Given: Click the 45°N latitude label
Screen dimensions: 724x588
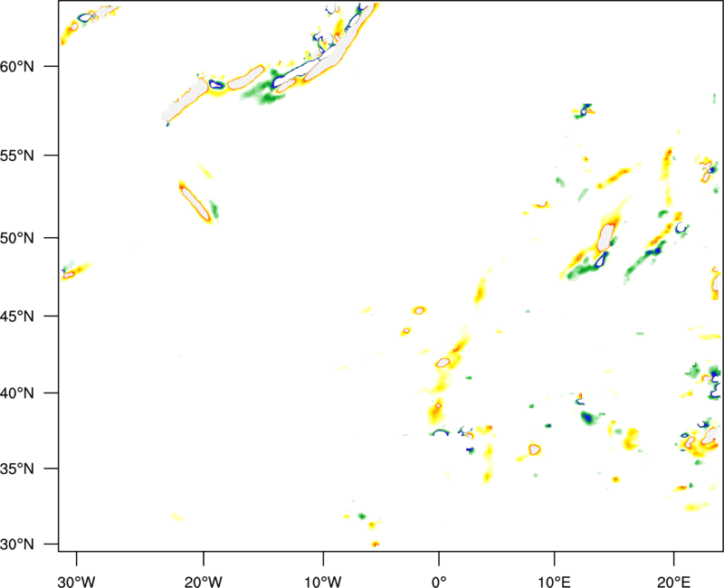Looking at the screenshot, I should point(17,316).
